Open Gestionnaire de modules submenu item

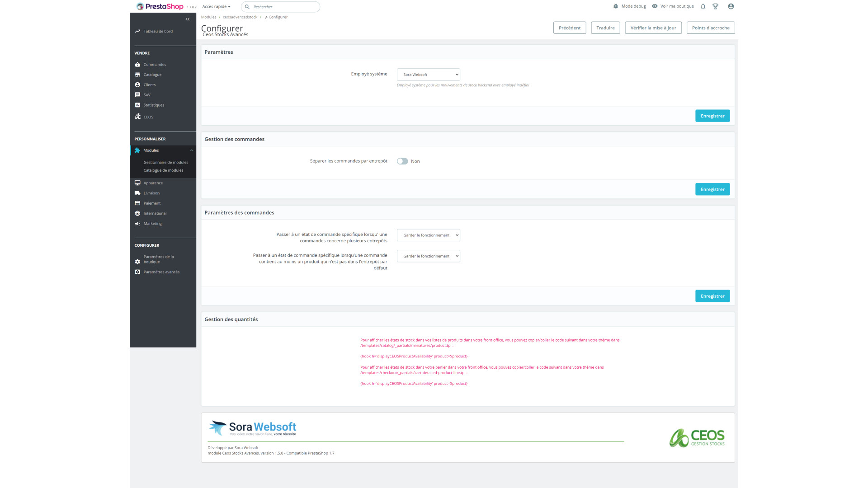click(x=166, y=162)
